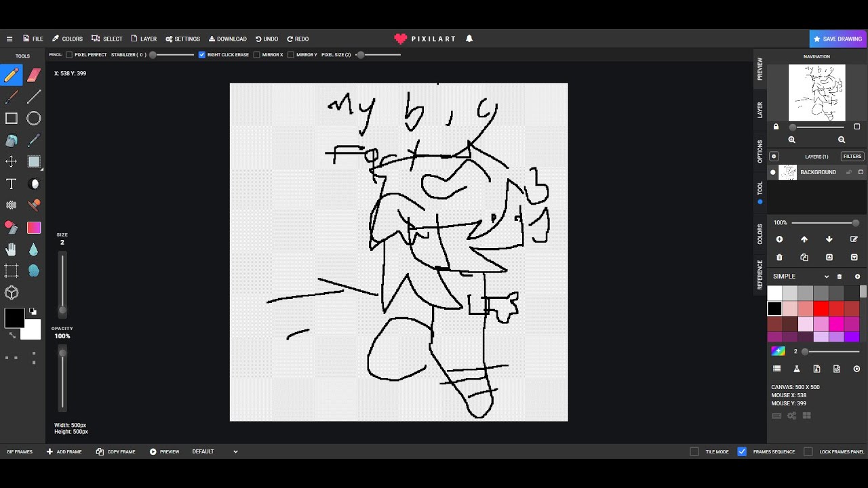Open the rainbow add-color picker
The image size is (868, 488).
pos(778,351)
